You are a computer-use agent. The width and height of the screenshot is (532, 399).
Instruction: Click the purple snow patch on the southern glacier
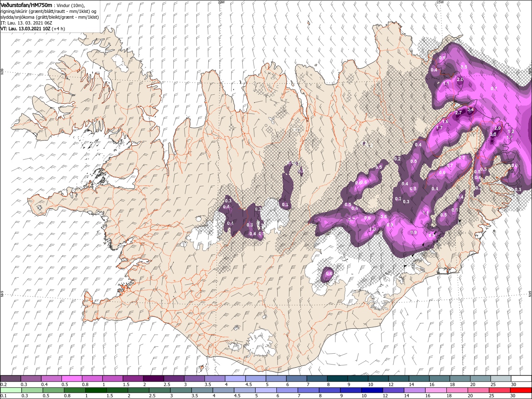coord(328,274)
